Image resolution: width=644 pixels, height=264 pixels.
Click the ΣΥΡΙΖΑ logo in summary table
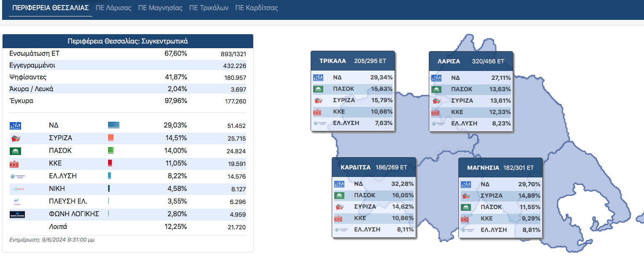[x=15, y=138]
